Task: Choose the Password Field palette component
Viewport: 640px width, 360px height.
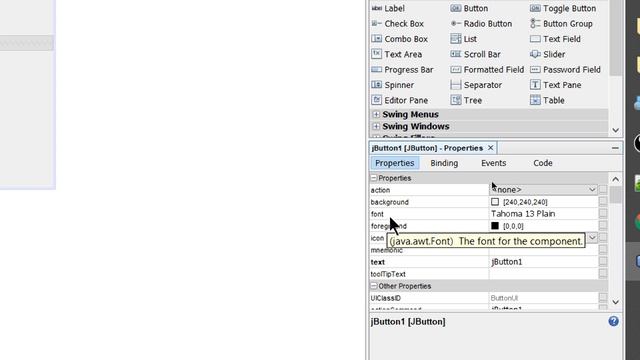Action: 565,70
